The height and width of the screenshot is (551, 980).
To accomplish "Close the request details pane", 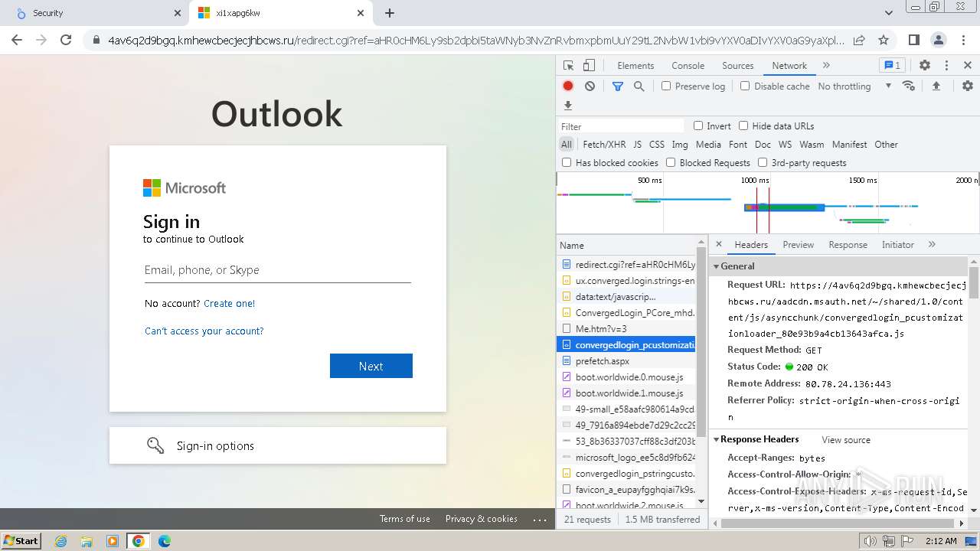I will [x=719, y=244].
